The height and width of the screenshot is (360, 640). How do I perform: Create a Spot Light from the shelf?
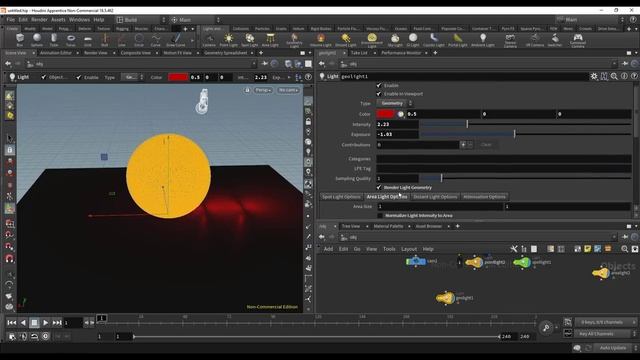pyautogui.click(x=249, y=40)
